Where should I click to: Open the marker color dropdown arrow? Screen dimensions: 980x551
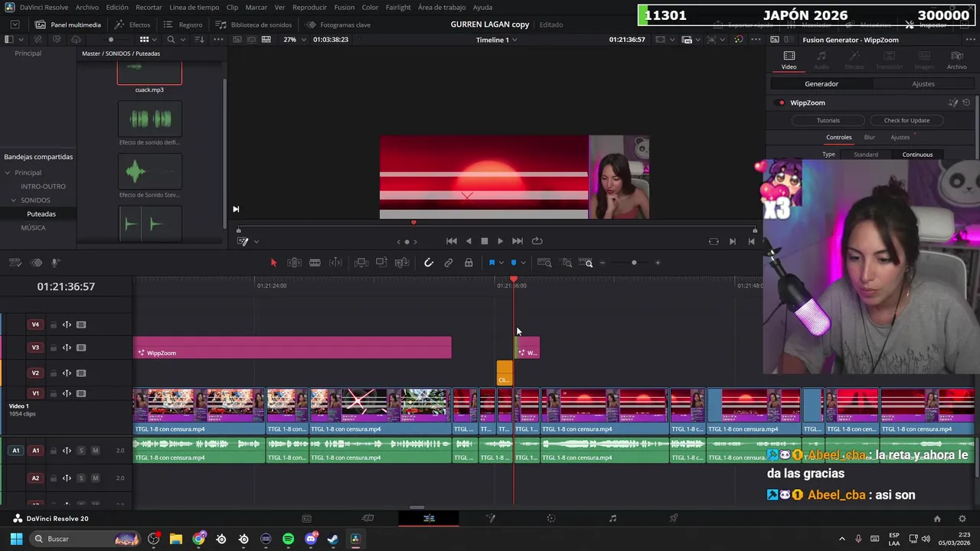click(x=523, y=263)
